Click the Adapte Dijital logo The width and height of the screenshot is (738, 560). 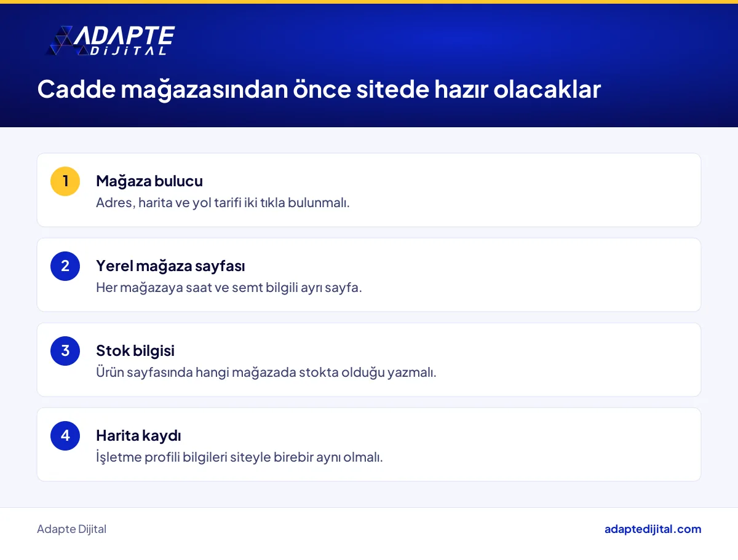click(111, 41)
